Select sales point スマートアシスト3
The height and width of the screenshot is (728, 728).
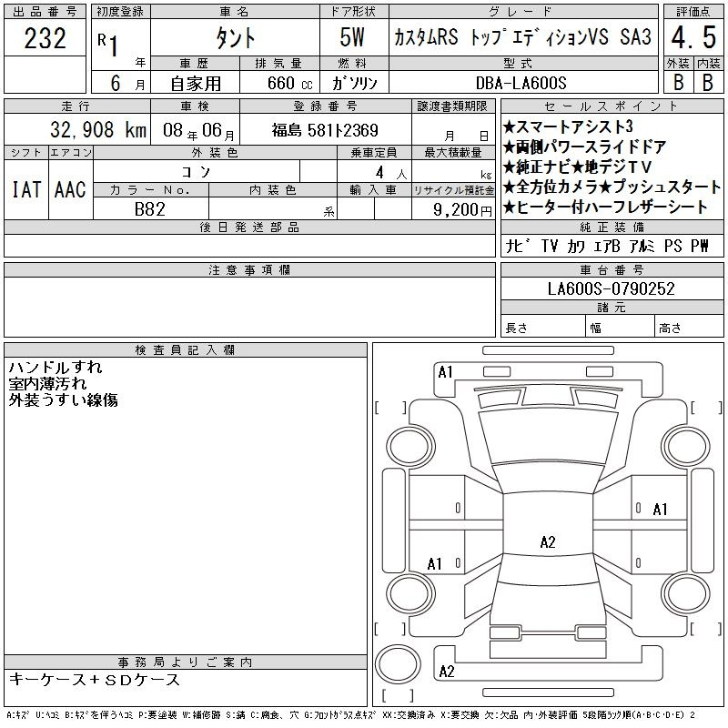point(568,126)
